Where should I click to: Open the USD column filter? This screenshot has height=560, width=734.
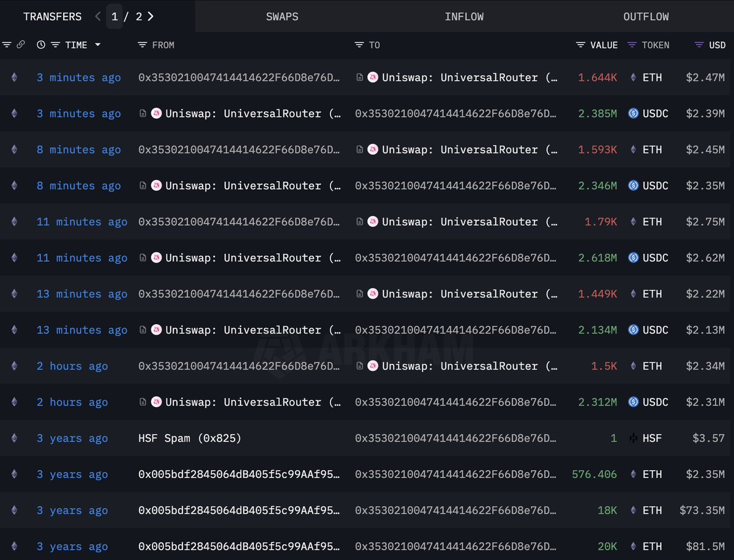click(698, 45)
